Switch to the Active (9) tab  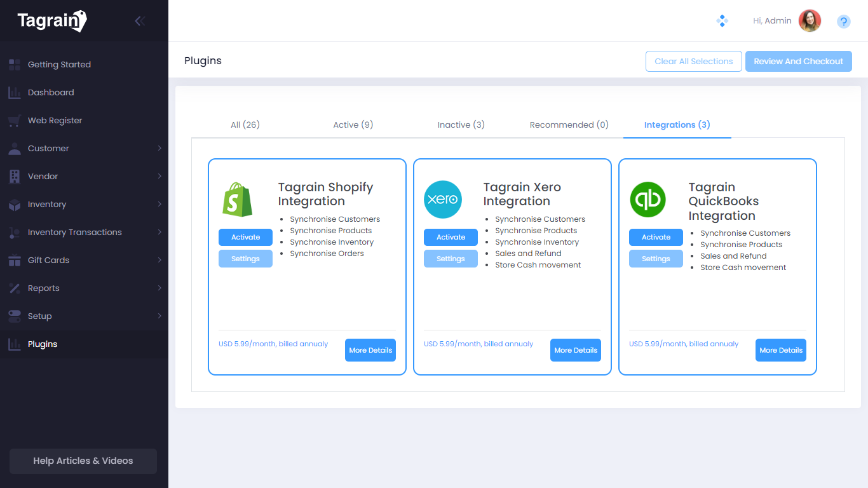(353, 125)
